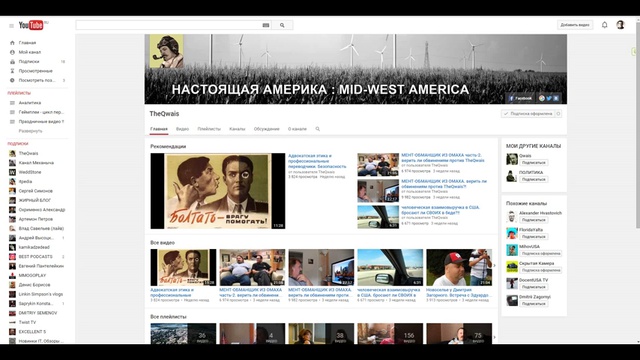Subscribe to the Qwais channel
640x360 pixels.
(x=533, y=163)
